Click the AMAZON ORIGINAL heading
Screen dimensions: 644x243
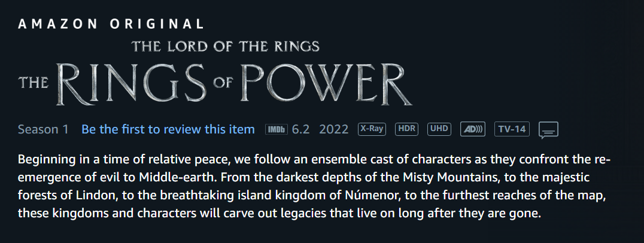pos(111,24)
